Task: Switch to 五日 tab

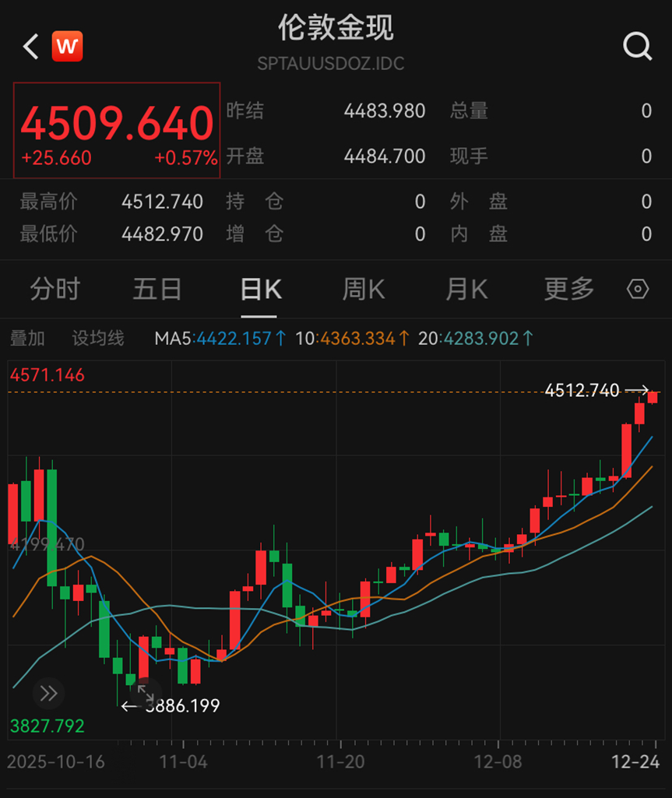Action: 157,290
